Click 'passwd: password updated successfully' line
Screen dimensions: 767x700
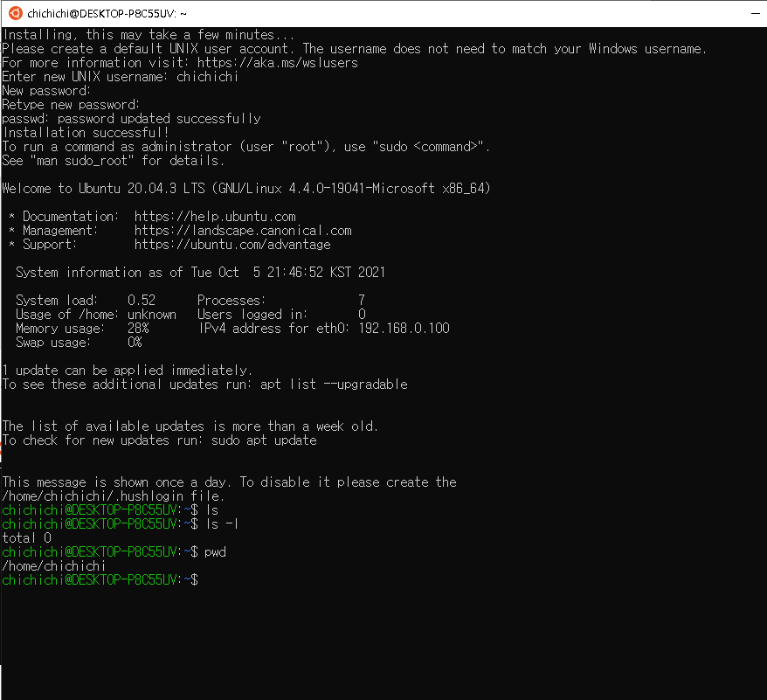click(x=132, y=119)
